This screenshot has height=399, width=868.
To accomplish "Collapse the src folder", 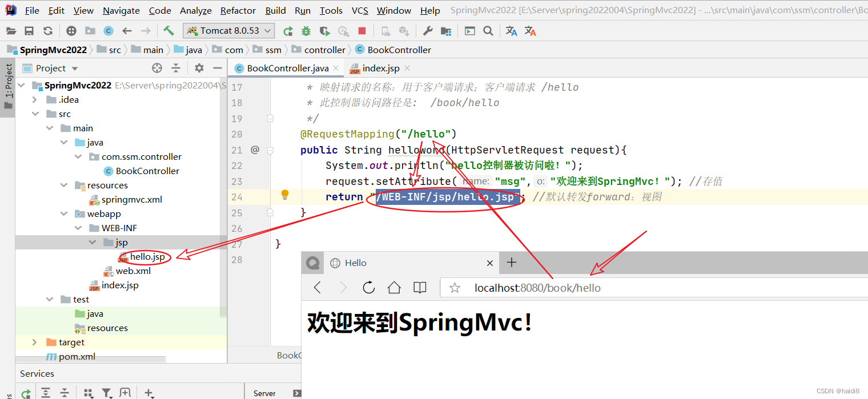I will point(35,114).
